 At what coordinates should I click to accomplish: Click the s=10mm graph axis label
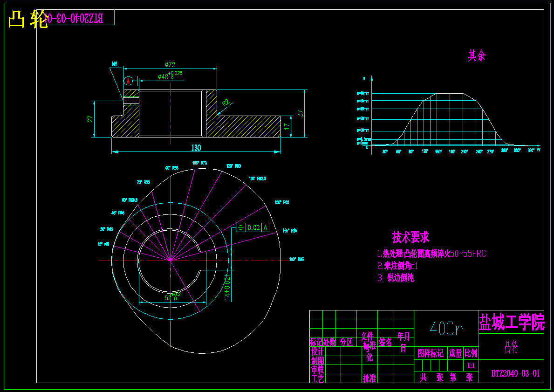(x=363, y=131)
